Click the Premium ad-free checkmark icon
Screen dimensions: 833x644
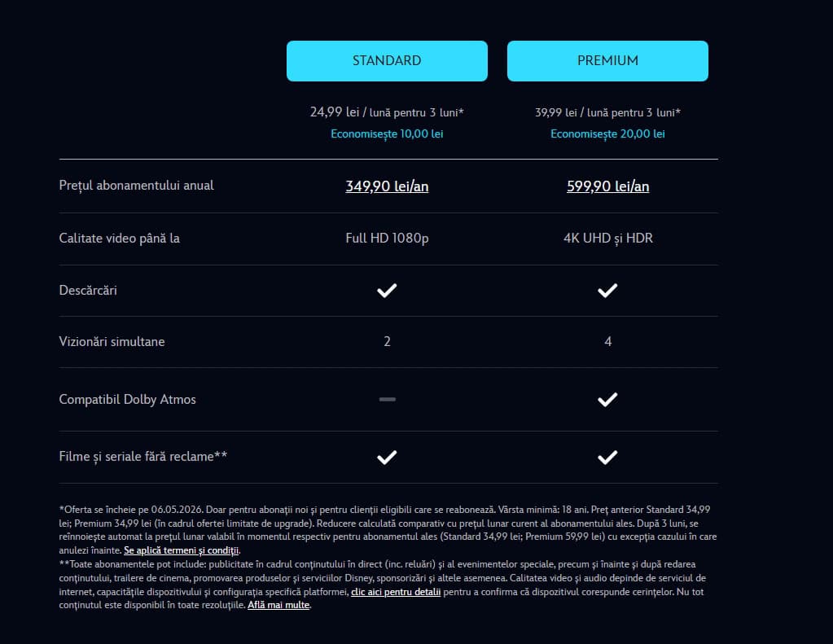tap(607, 457)
